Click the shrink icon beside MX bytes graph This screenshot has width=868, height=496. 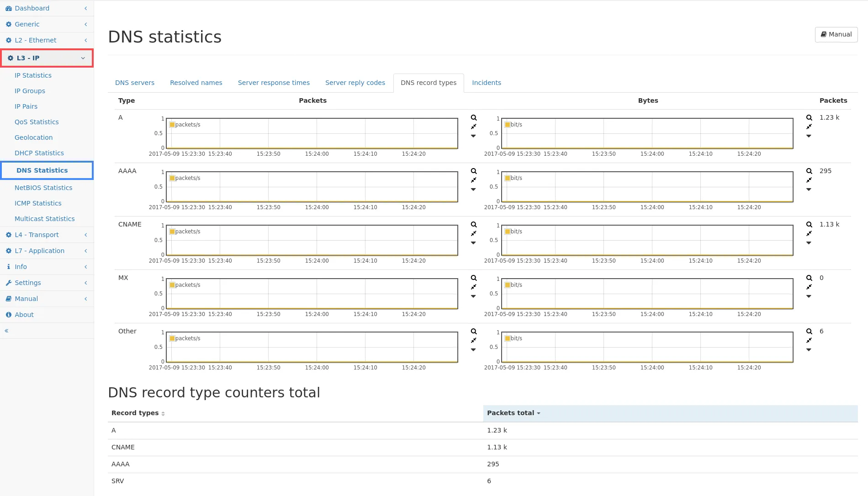click(809, 287)
